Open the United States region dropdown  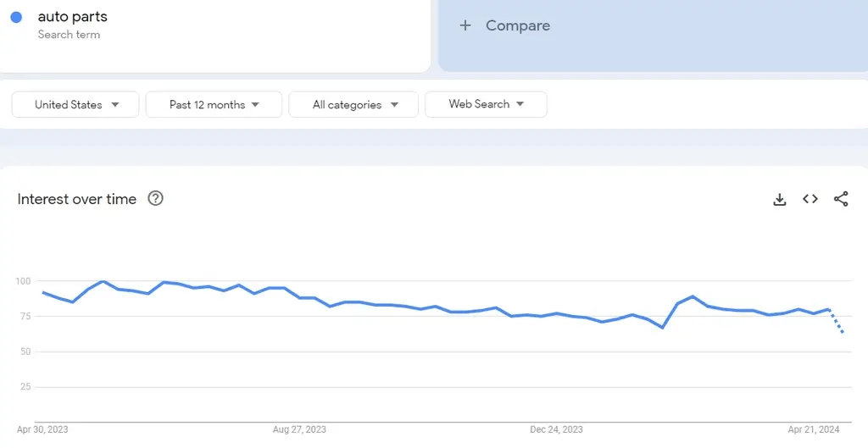pyautogui.click(x=75, y=104)
